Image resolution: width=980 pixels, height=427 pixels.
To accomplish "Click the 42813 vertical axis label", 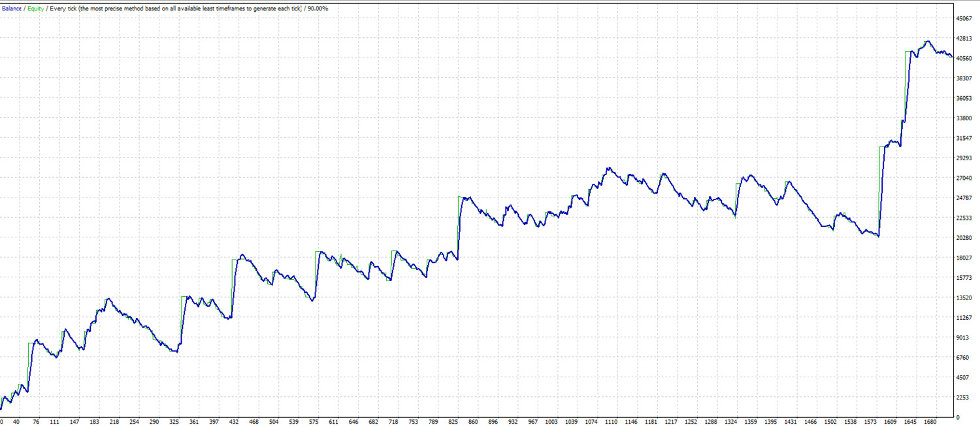I will coord(964,39).
